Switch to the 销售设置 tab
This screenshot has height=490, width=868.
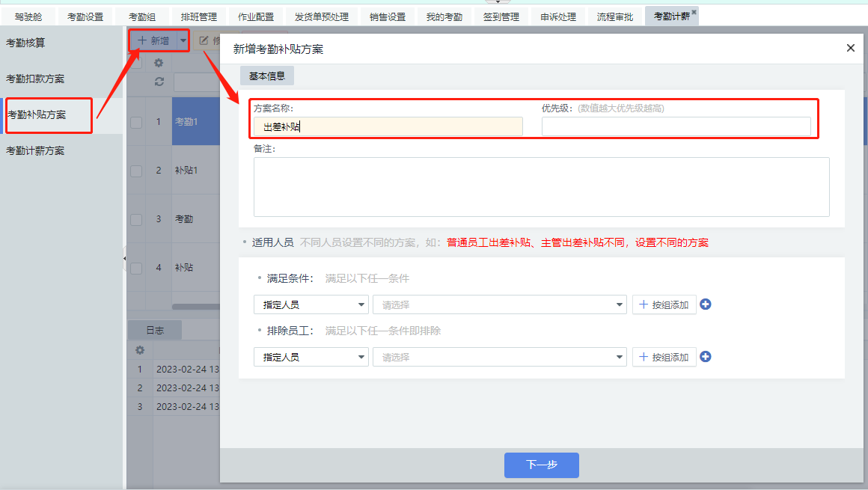(x=388, y=17)
